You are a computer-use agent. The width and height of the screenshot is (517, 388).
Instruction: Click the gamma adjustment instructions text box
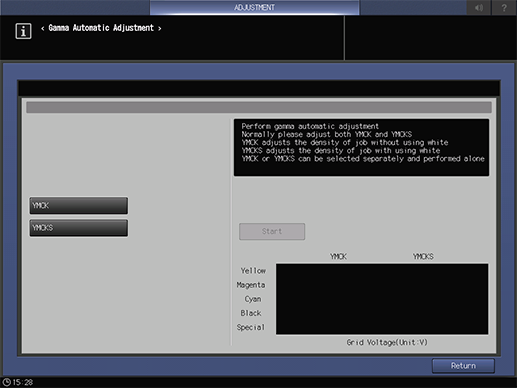point(361,147)
